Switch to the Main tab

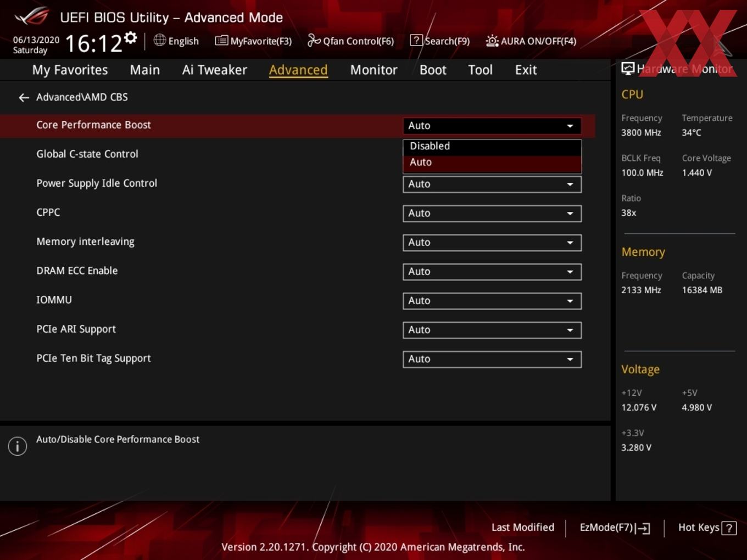[x=145, y=70]
